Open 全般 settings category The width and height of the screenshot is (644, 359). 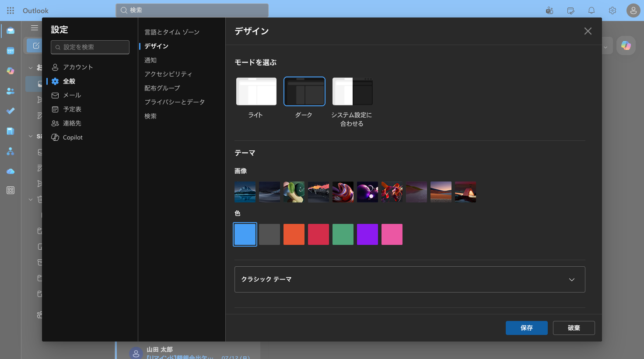coord(90,81)
